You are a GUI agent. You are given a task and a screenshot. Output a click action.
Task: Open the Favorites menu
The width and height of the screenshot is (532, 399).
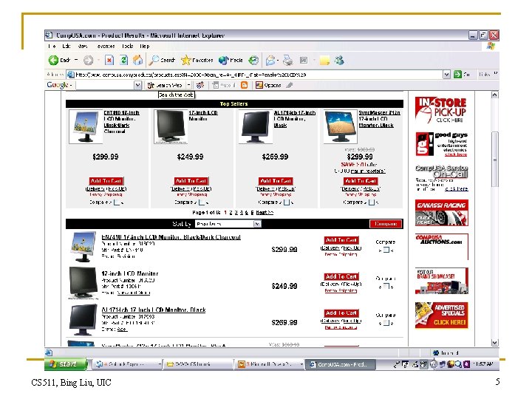tap(106, 46)
